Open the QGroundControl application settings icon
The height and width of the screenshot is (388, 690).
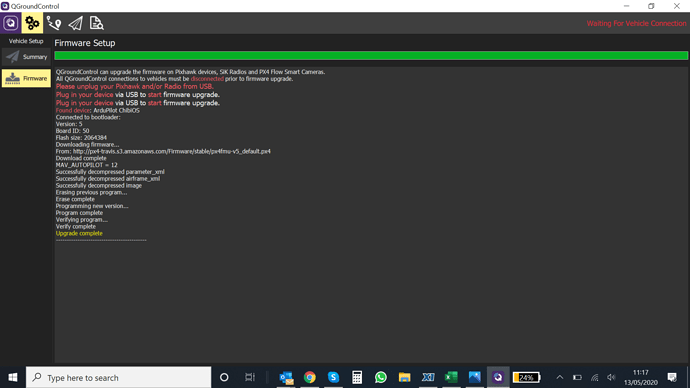[x=11, y=23]
